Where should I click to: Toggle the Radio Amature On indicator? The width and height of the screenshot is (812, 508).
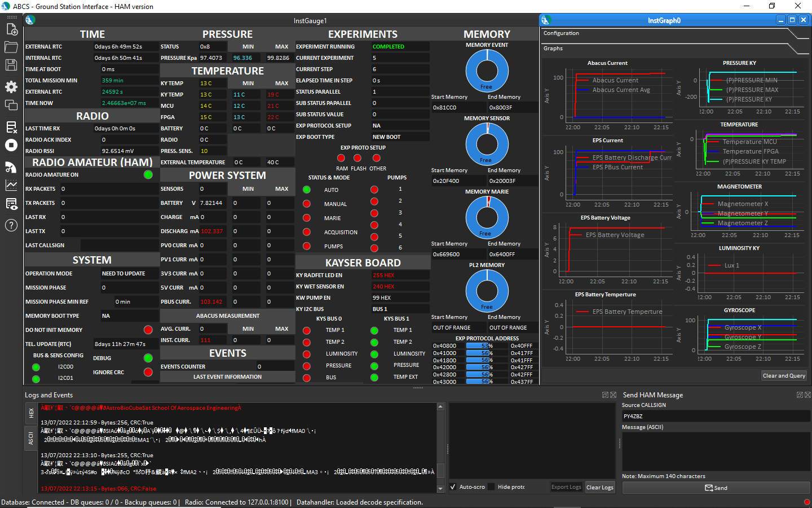pos(148,175)
